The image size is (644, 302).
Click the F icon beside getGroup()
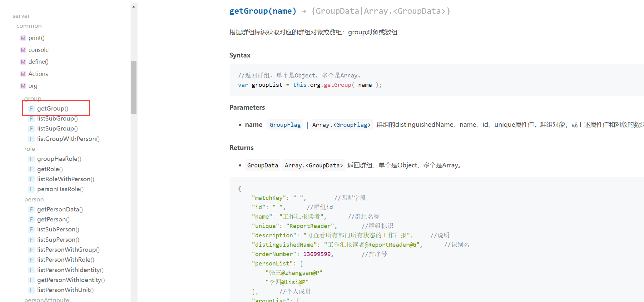(x=31, y=109)
